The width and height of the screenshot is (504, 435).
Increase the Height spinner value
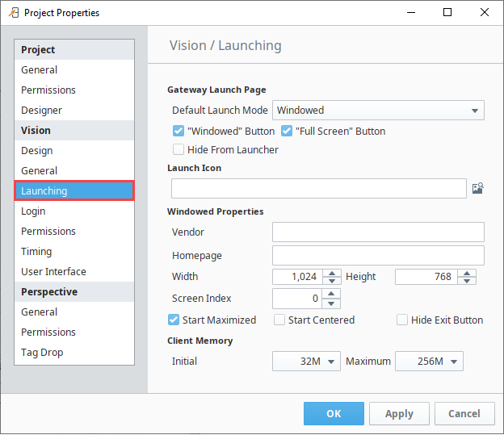coord(467,273)
